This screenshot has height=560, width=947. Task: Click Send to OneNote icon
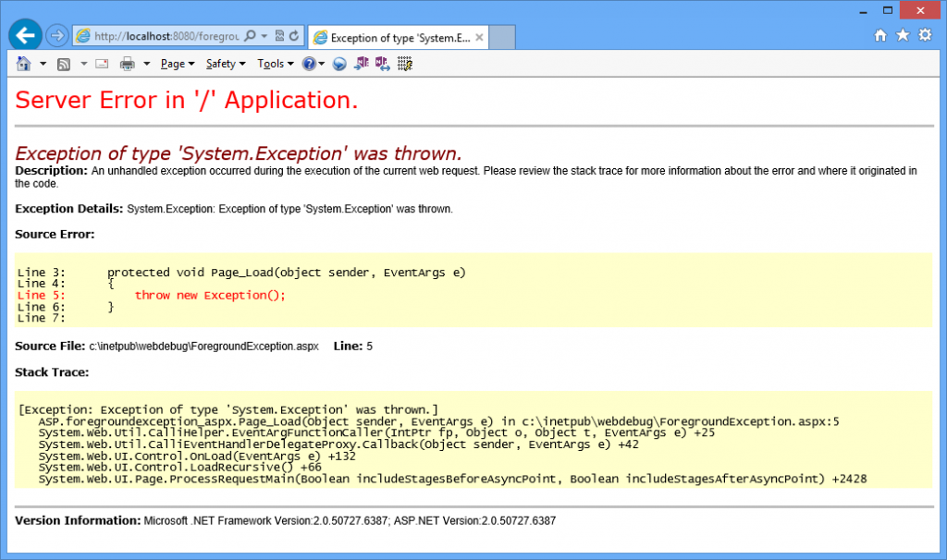click(362, 64)
